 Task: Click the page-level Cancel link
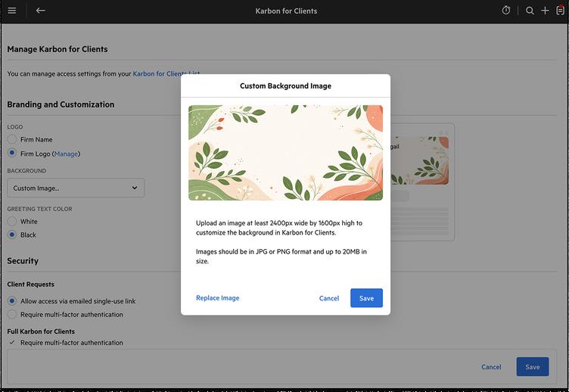[491, 367]
